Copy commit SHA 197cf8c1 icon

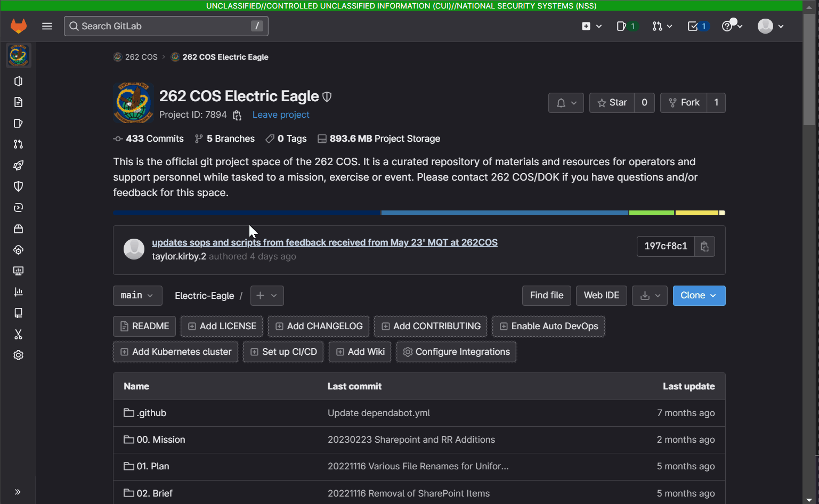pos(704,246)
